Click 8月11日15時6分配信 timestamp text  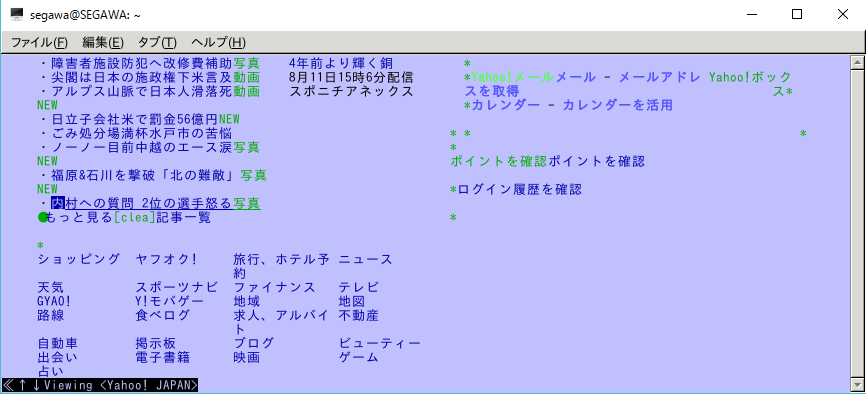click(x=351, y=77)
